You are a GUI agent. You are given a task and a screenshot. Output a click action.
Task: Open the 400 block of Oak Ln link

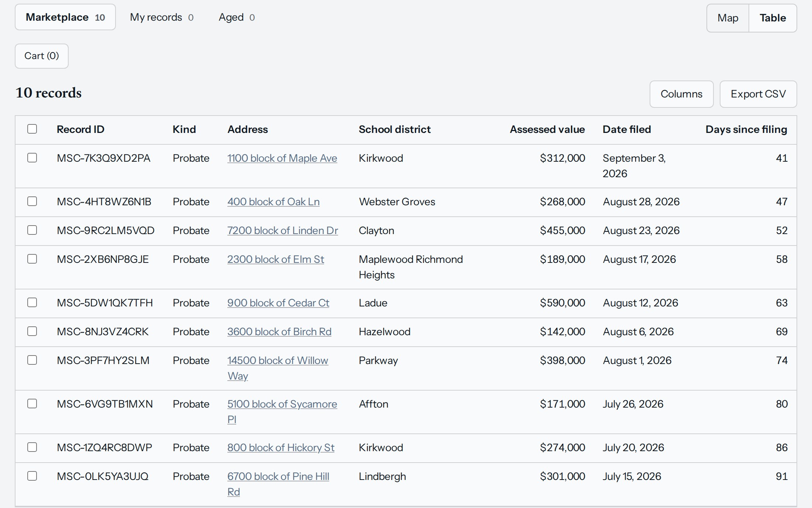pos(273,202)
